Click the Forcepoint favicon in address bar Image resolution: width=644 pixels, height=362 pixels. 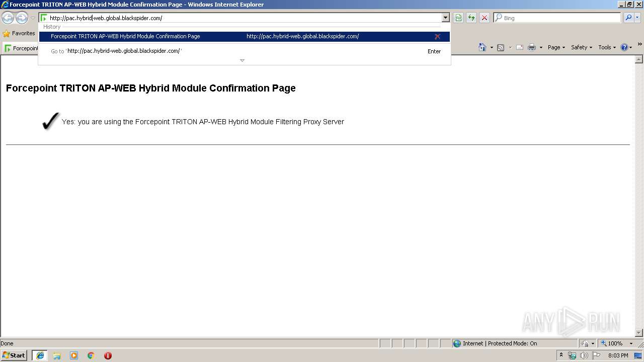tap(44, 18)
